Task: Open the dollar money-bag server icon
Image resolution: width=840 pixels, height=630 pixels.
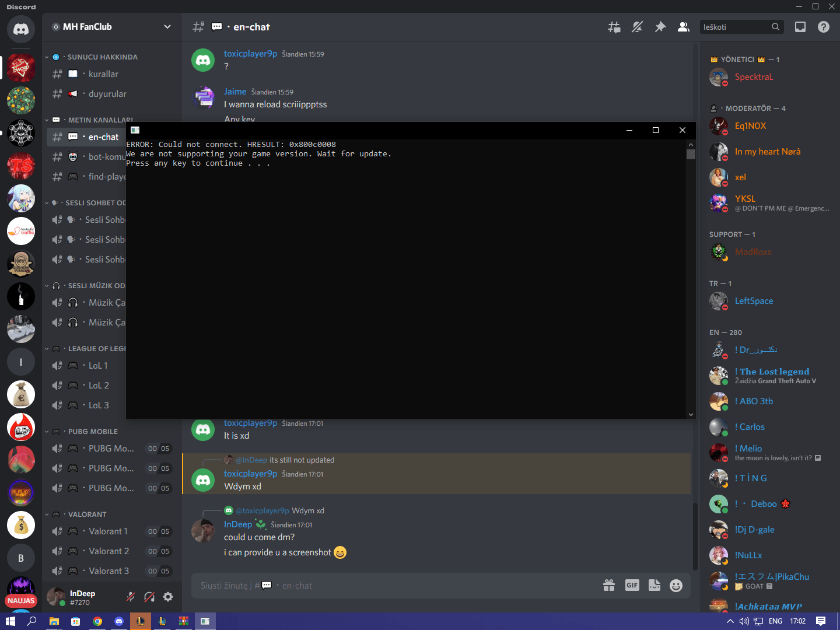Action: (x=21, y=525)
